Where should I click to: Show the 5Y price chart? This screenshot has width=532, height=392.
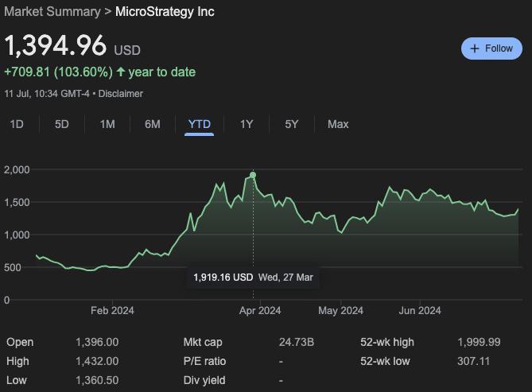(x=292, y=124)
